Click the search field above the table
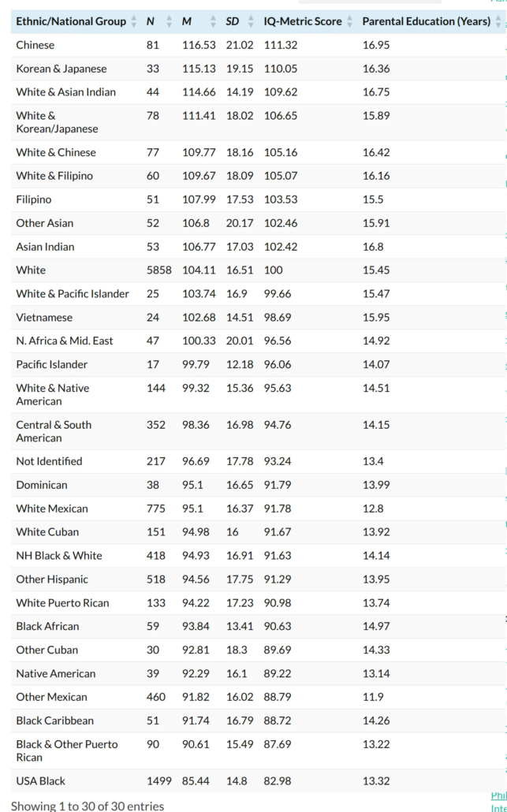Viewport: 507px width, 812px height. (x=369, y=2)
